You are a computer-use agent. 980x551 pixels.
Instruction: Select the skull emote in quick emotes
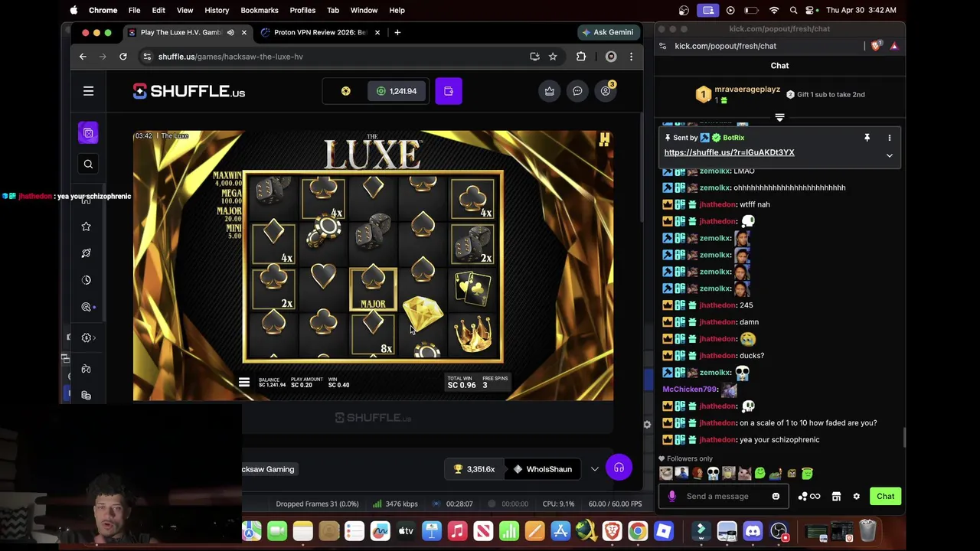pyautogui.click(x=713, y=474)
